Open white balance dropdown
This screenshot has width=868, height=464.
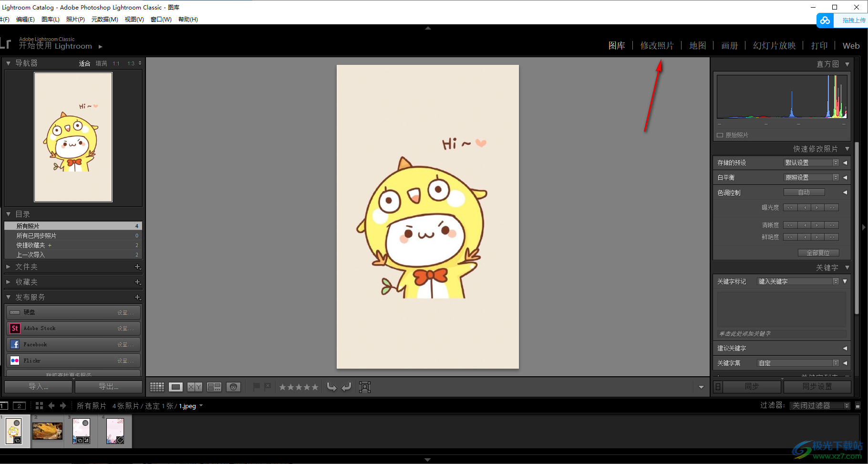pos(811,177)
